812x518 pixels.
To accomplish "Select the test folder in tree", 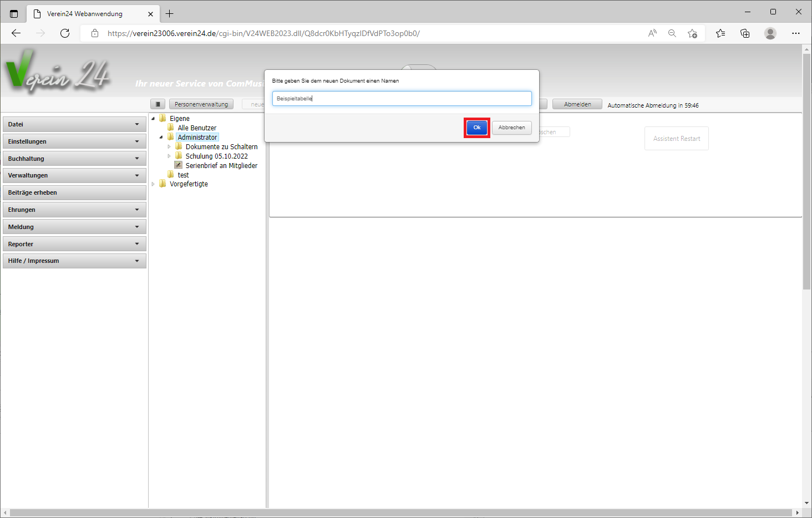I will [x=183, y=175].
